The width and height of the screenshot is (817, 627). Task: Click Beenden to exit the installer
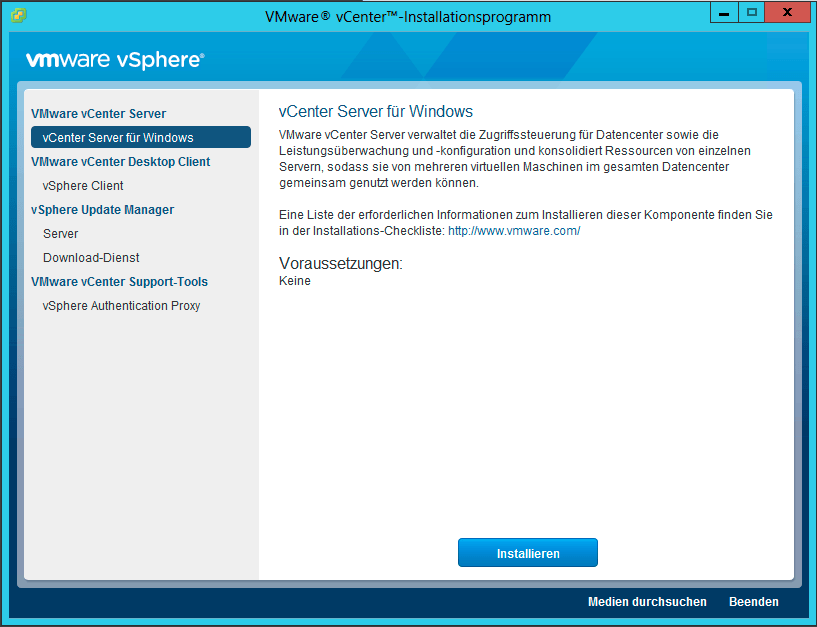(x=753, y=601)
